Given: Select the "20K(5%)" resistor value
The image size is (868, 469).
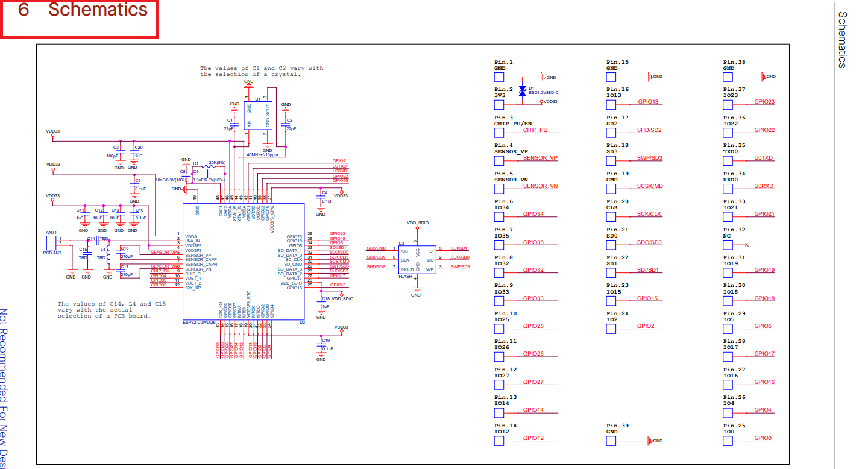Looking at the screenshot, I should coord(217,162).
